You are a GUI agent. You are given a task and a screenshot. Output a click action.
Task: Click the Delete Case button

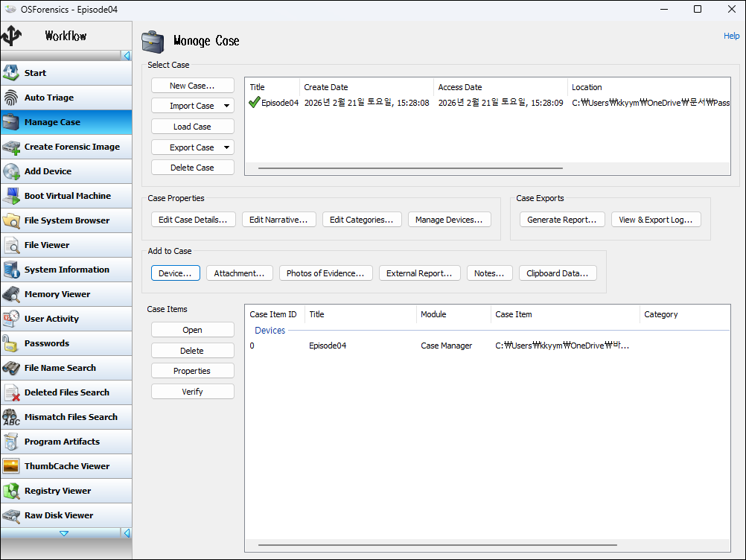point(192,168)
